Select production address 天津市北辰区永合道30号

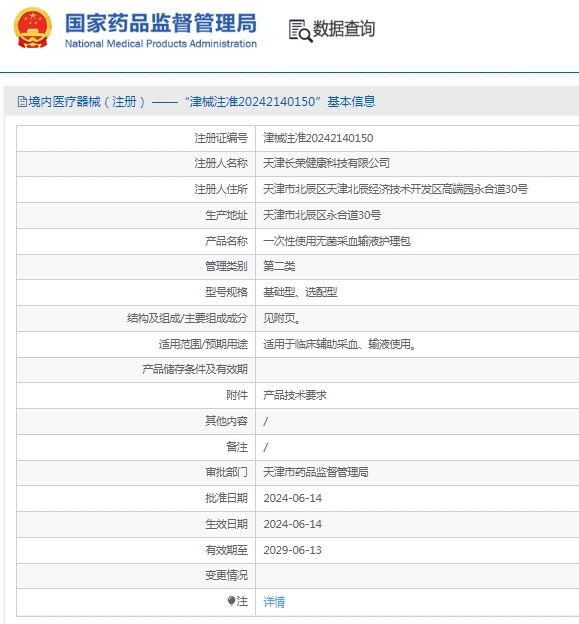tap(322, 215)
